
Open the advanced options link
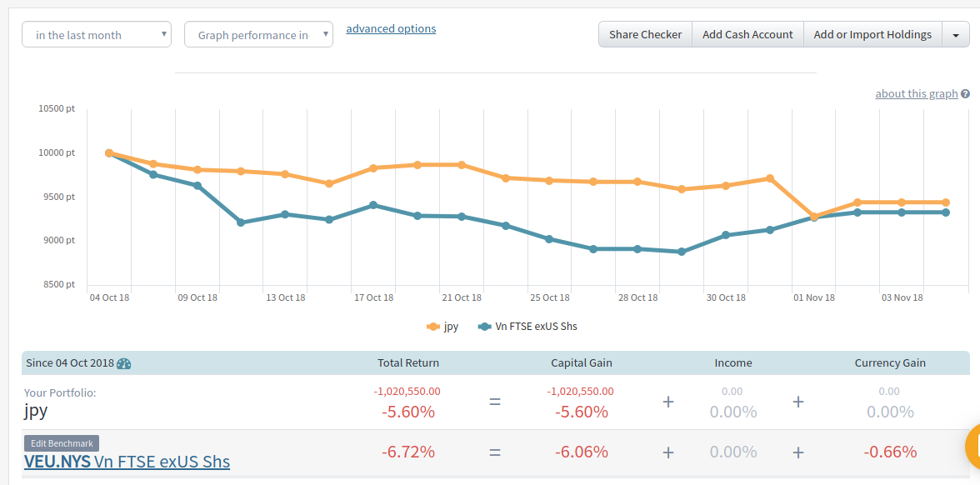point(391,29)
